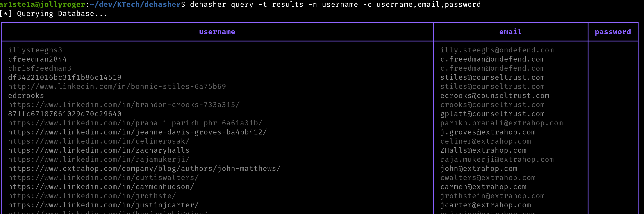Screen dimensions: 644x214
Task: Open the carmenhudson LinkedIn URL
Action: click(x=101, y=187)
